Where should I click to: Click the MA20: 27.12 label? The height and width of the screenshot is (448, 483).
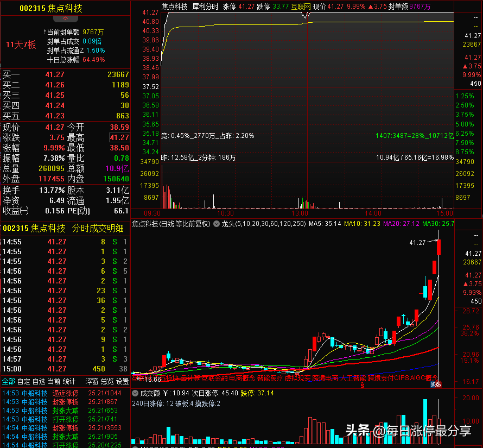pos(402,224)
